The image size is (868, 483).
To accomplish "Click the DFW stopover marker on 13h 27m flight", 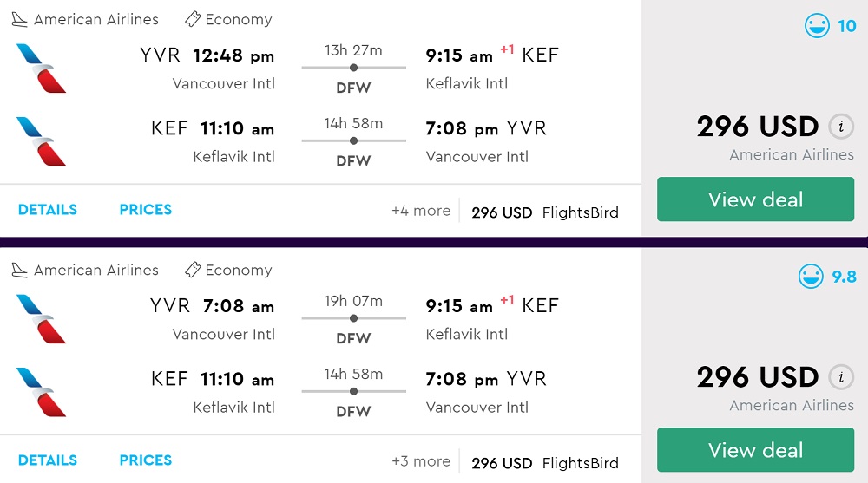I will pos(353,68).
